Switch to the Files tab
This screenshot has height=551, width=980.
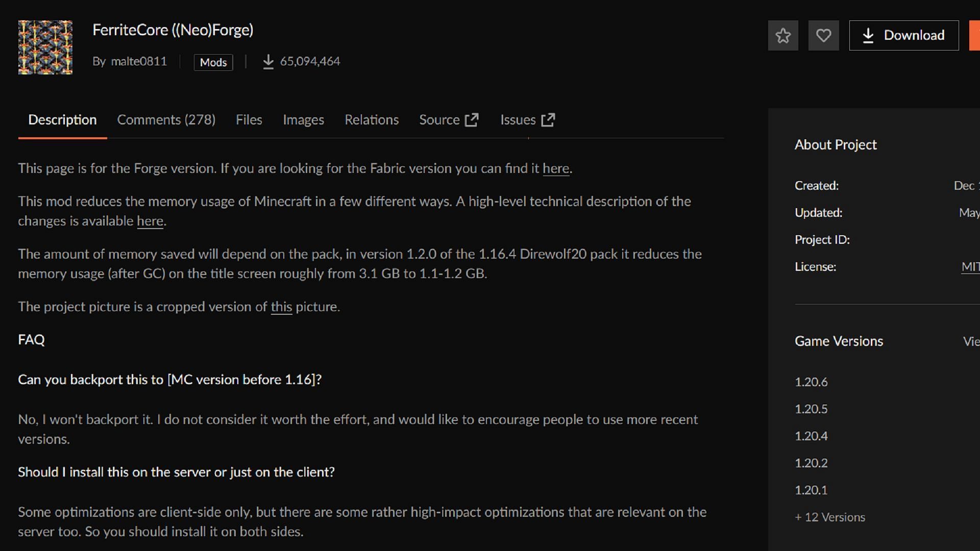point(249,120)
